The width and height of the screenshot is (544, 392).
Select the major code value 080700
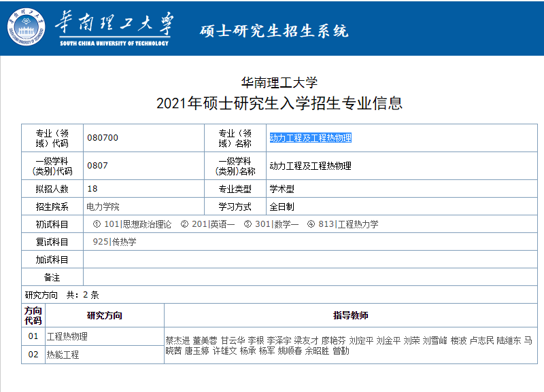click(x=103, y=138)
